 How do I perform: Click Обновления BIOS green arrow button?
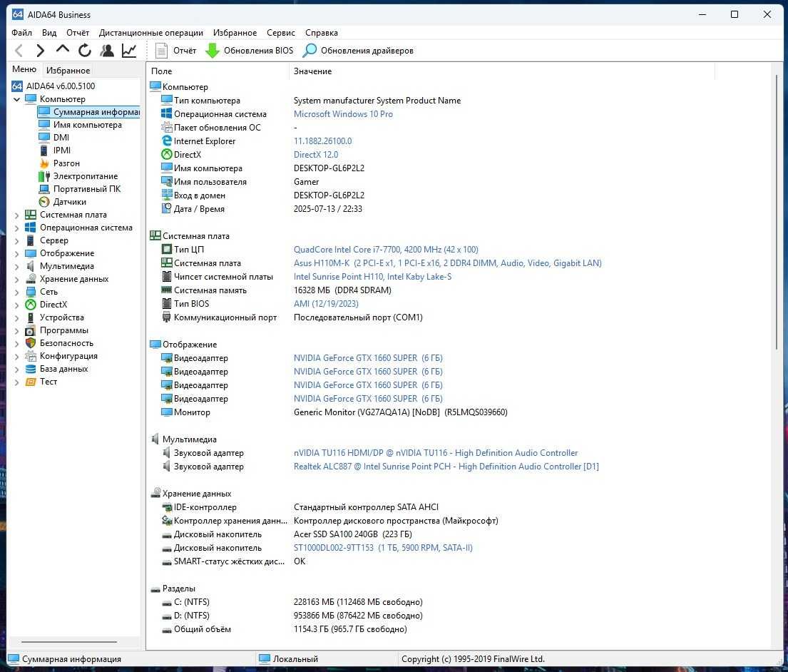[250, 50]
